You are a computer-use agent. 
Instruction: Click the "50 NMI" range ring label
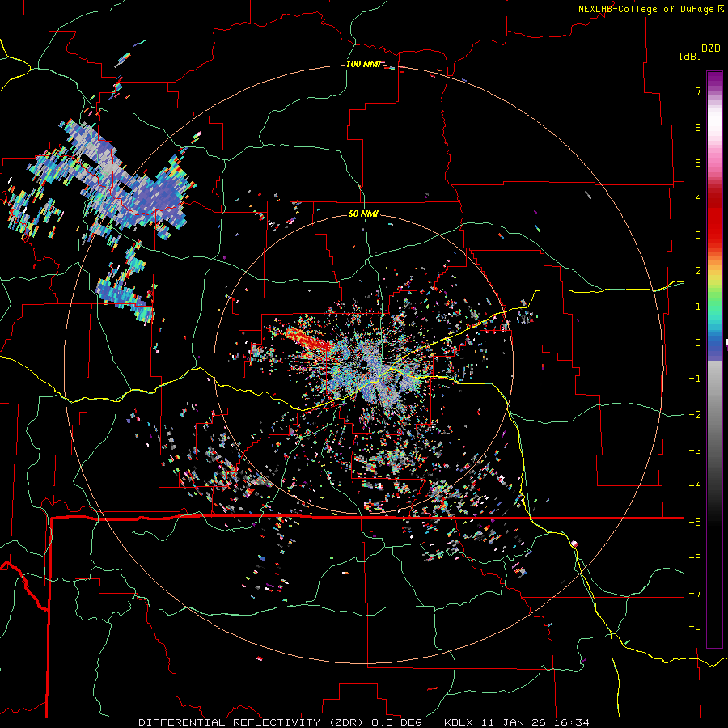(x=363, y=214)
